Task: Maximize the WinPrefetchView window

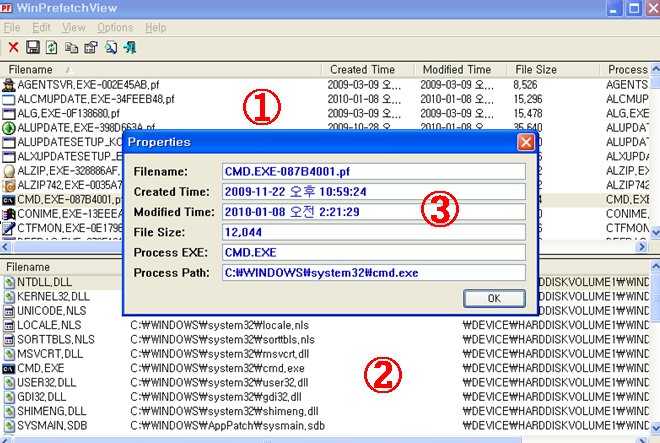Action: point(634,8)
